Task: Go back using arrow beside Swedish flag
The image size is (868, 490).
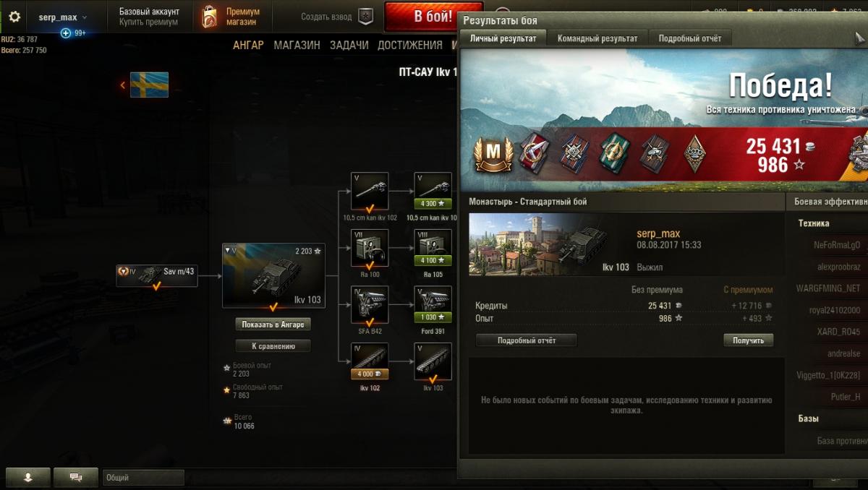Action: pyautogui.click(x=123, y=85)
